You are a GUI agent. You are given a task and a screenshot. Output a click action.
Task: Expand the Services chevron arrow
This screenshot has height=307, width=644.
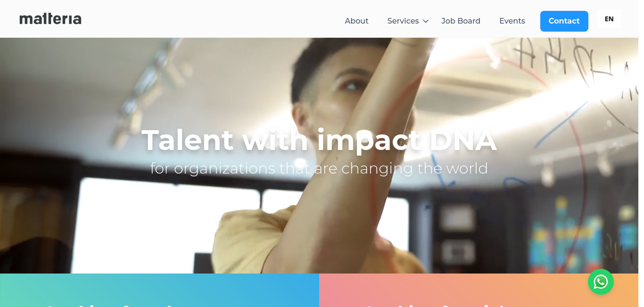point(426,21)
